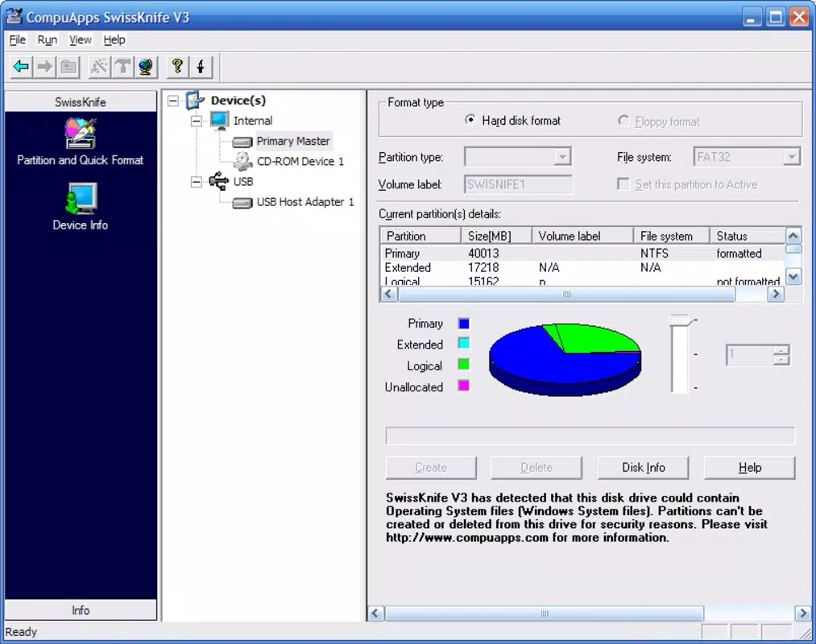Viewport: 816px width, 644px height.
Task: Open the File menu
Action: [17, 39]
